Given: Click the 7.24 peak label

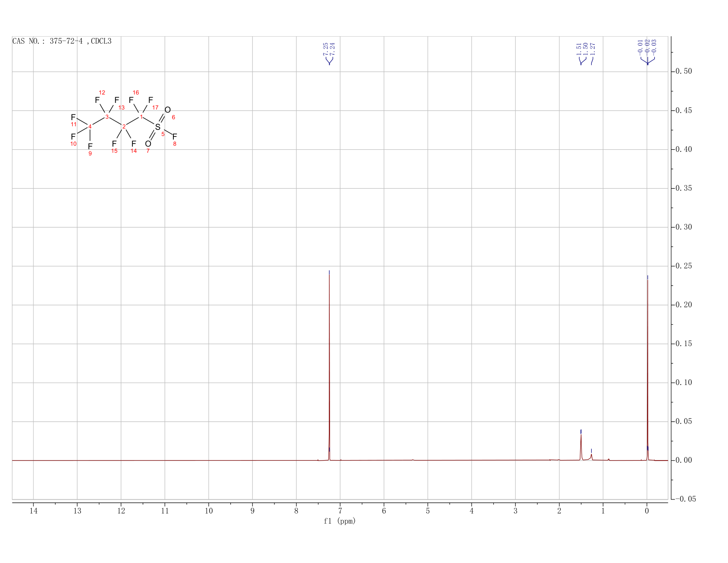Looking at the screenshot, I should (333, 49).
